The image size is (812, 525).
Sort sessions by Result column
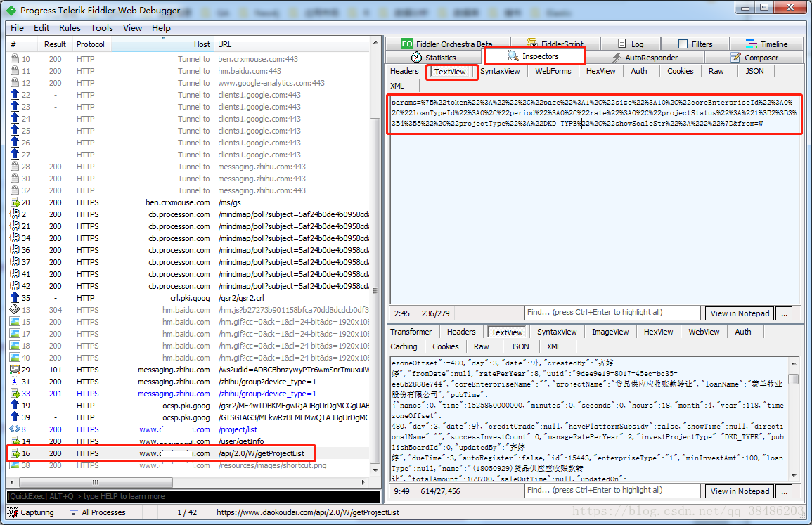pos(55,44)
